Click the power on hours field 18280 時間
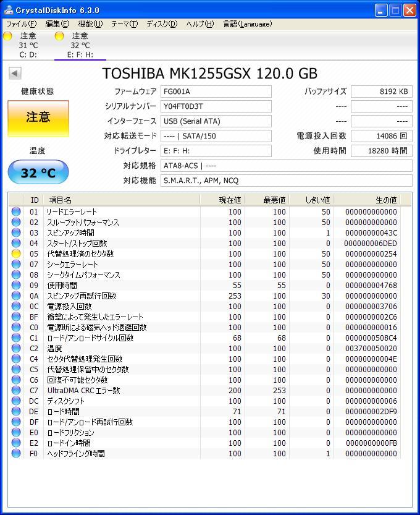 click(x=382, y=151)
